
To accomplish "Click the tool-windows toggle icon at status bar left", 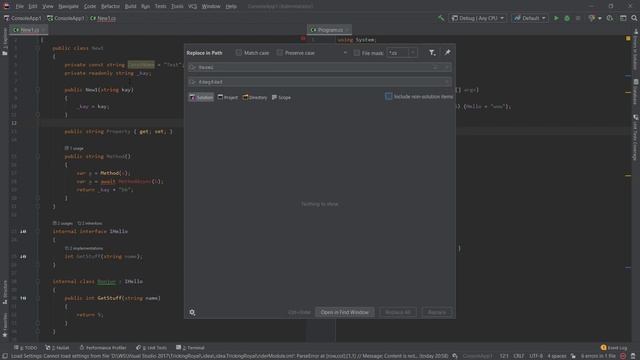I will [x=5, y=356].
